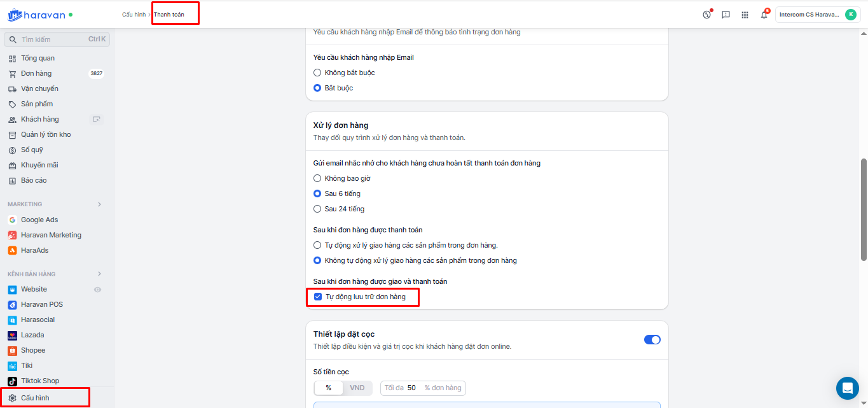Viewport: 868px width, 408px height.
Task: Open the Intercom CS Haravan account menu
Action: 817,15
